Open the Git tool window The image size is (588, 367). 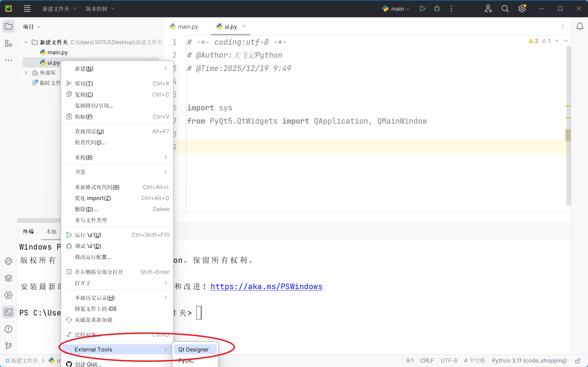click(8, 346)
